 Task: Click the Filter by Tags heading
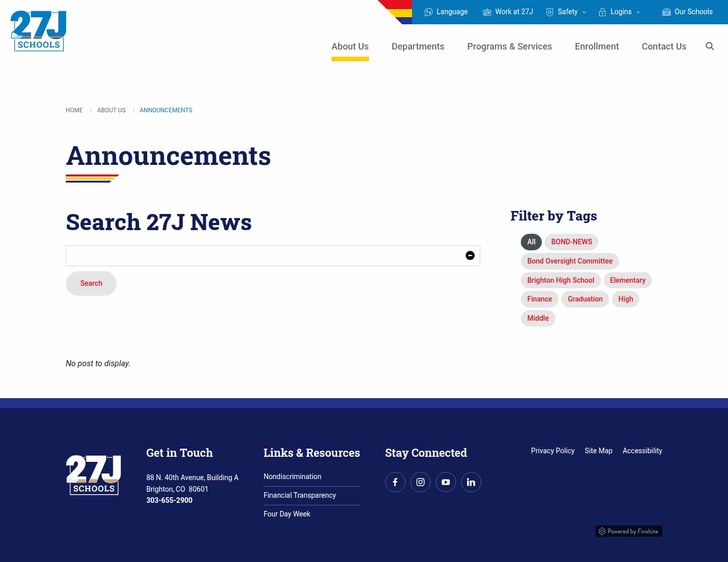(x=554, y=216)
